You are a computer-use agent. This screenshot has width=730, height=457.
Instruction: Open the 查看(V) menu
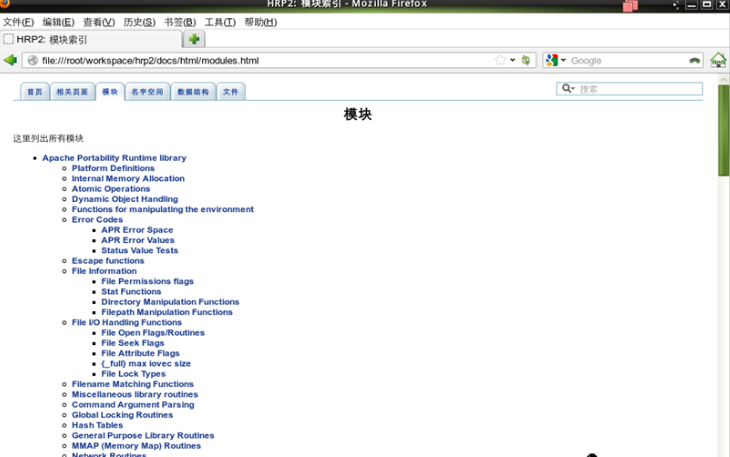coord(99,22)
